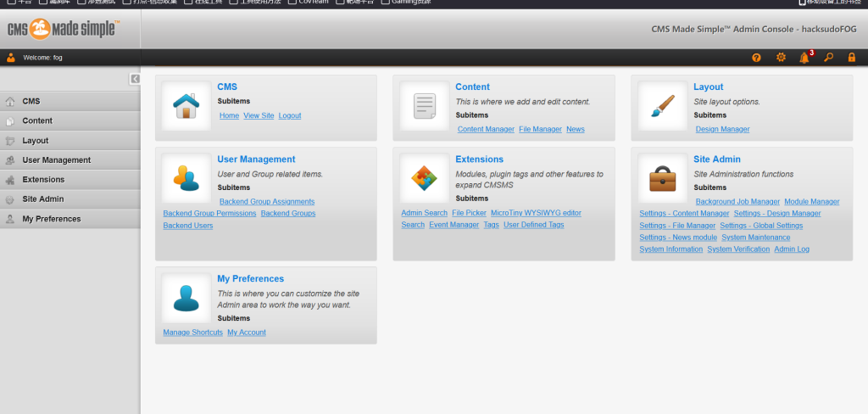Select User Management in the sidebar
This screenshot has width=868, height=414.
[x=70, y=160]
